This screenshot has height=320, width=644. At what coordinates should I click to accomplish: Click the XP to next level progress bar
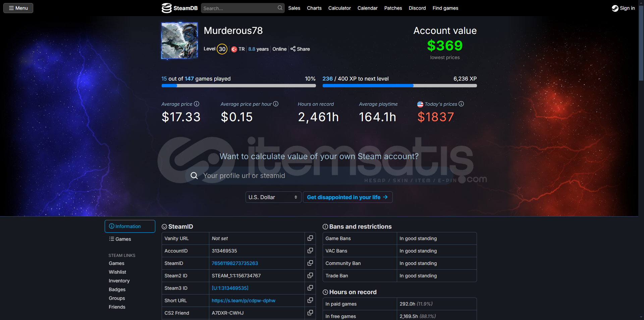coord(399,86)
